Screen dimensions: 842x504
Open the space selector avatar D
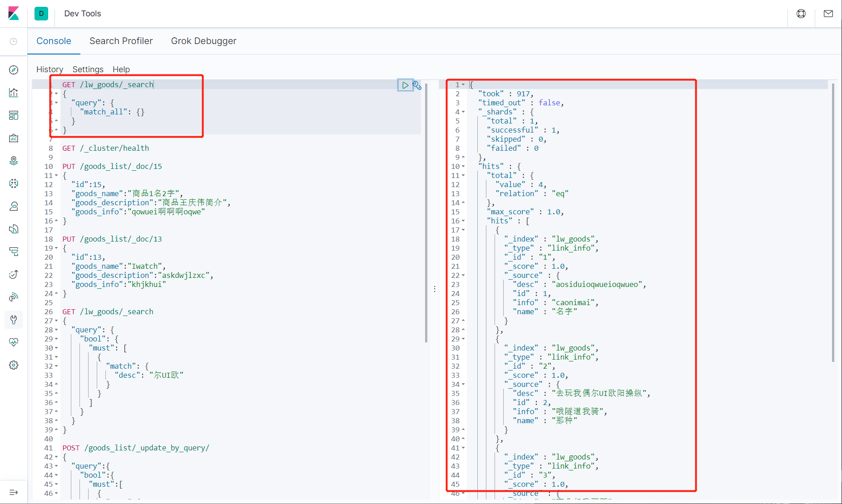click(41, 14)
